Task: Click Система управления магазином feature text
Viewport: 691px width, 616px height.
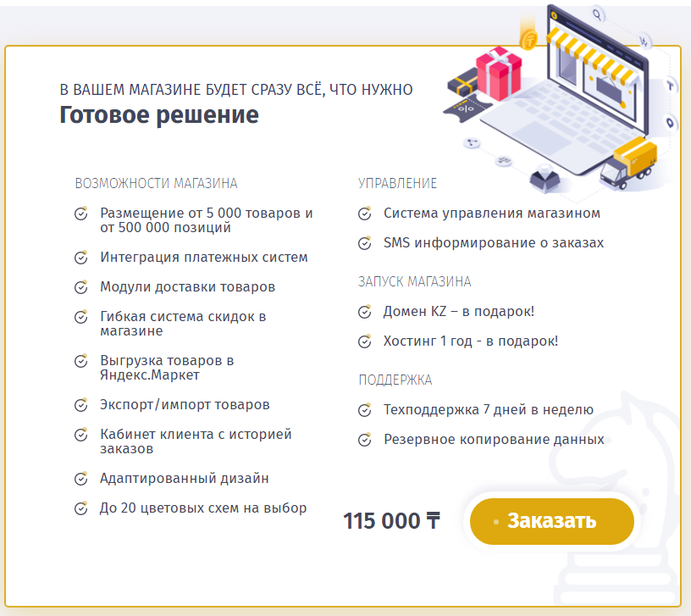Action: coord(492,214)
